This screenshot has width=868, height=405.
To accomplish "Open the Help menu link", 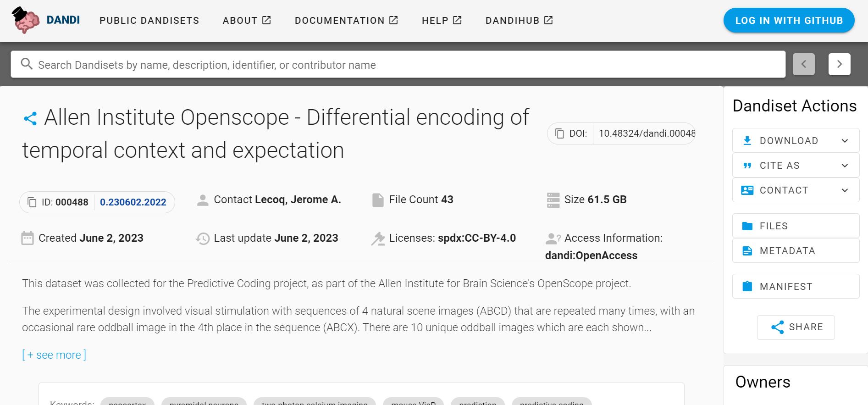I will pyautogui.click(x=442, y=21).
